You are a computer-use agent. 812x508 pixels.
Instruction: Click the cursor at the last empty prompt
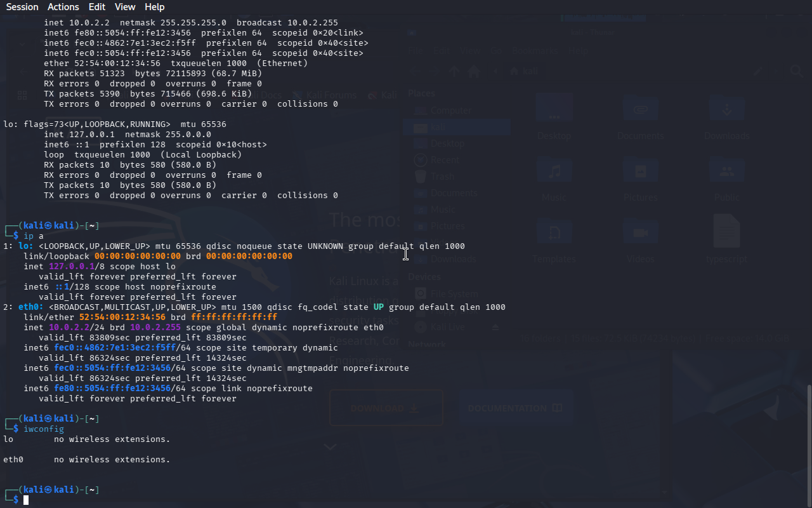click(26, 500)
